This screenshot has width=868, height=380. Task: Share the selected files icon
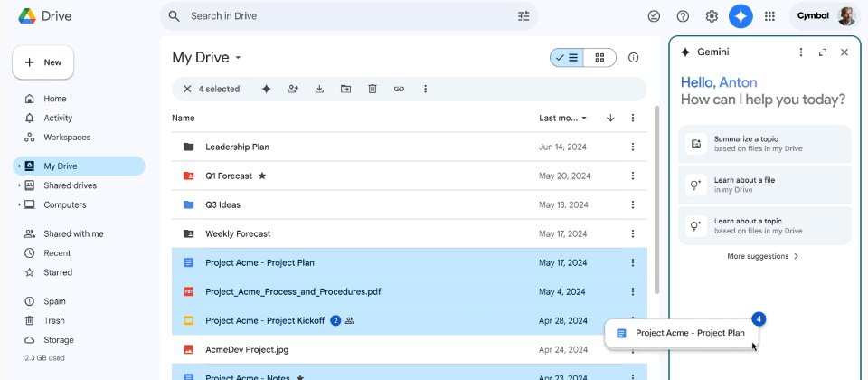point(293,89)
